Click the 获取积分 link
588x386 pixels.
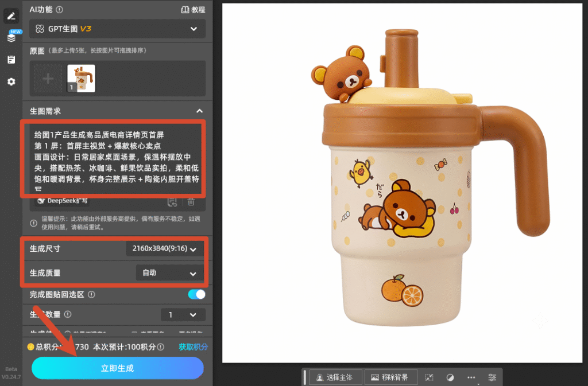pos(193,347)
